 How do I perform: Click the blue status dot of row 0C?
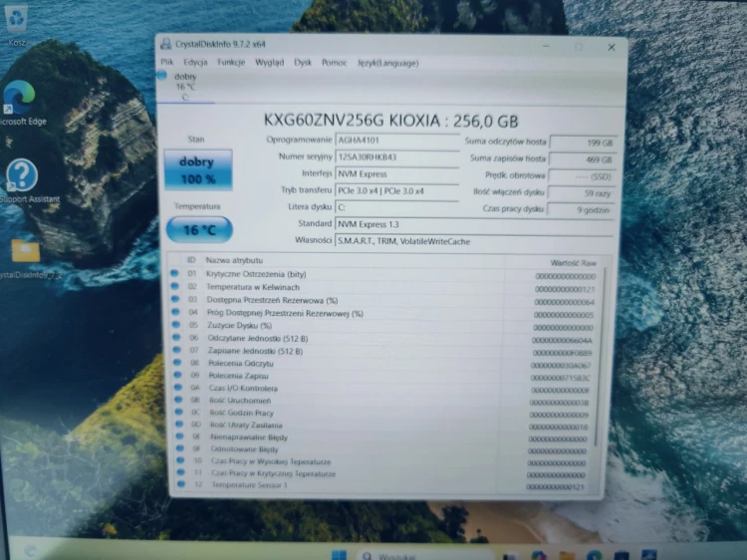click(178, 412)
